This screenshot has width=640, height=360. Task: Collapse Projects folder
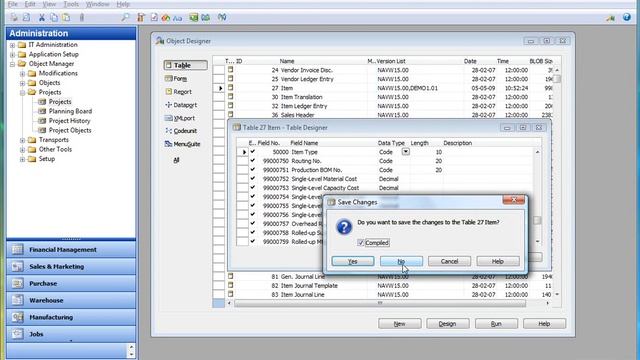tap(22, 93)
